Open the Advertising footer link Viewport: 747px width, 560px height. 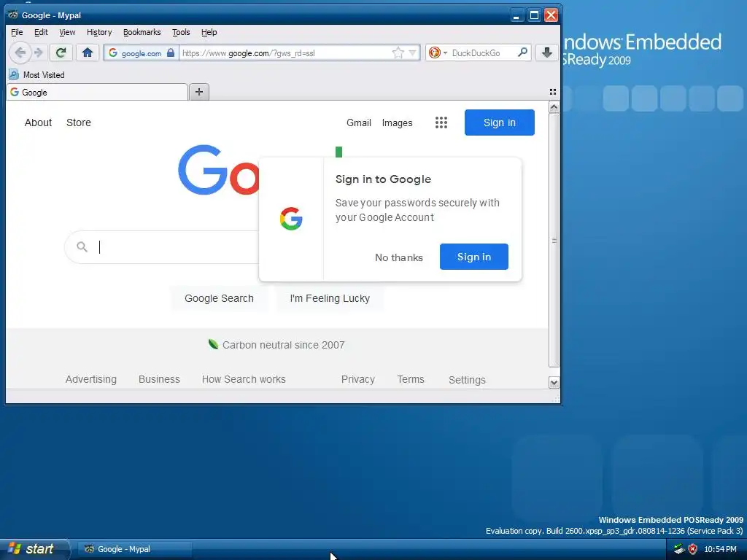click(91, 379)
